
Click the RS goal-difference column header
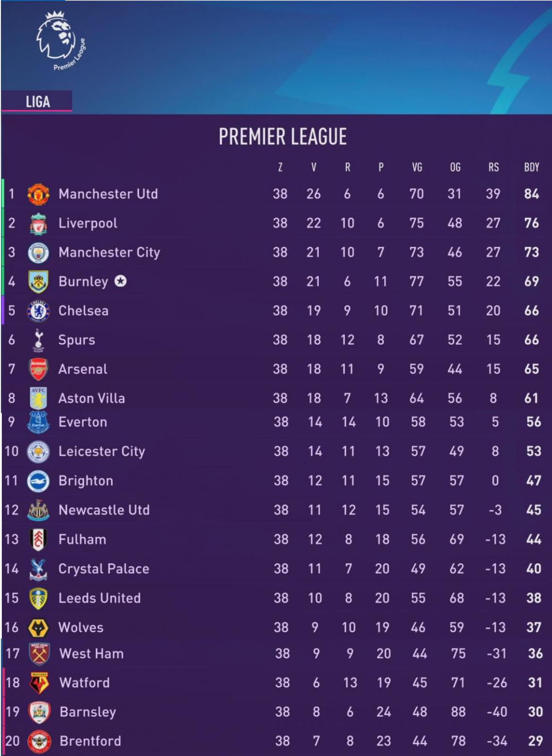tap(493, 167)
